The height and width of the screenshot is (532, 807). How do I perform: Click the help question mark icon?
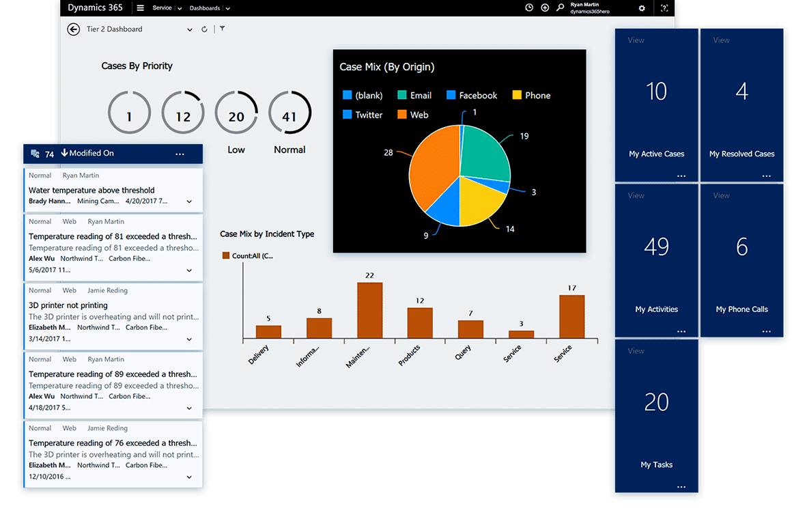point(664,8)
